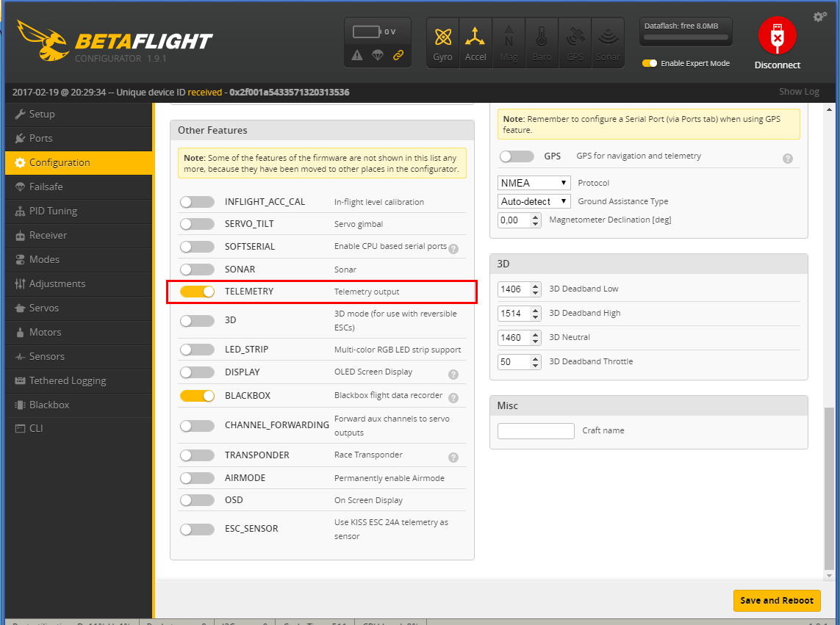Click the help icon beside the GPS feature

click(x=788, y=158)
